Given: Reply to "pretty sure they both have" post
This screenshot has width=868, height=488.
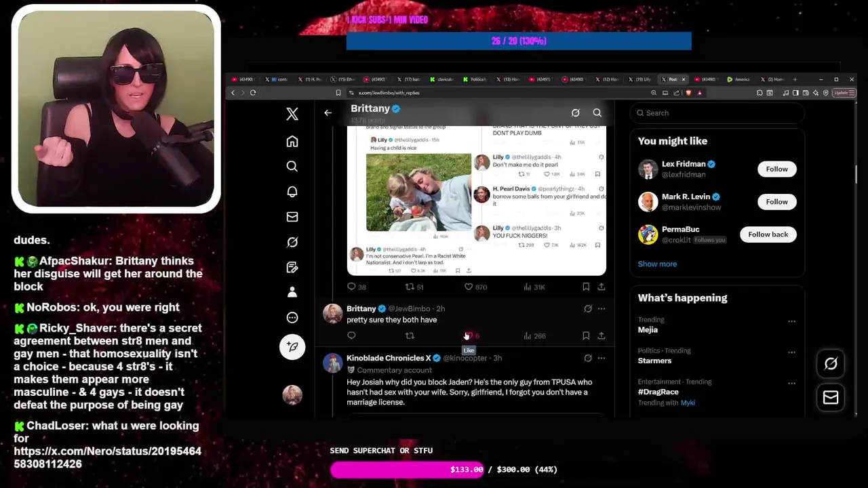Looking at the screenshot, I should (x=351, y=335).
